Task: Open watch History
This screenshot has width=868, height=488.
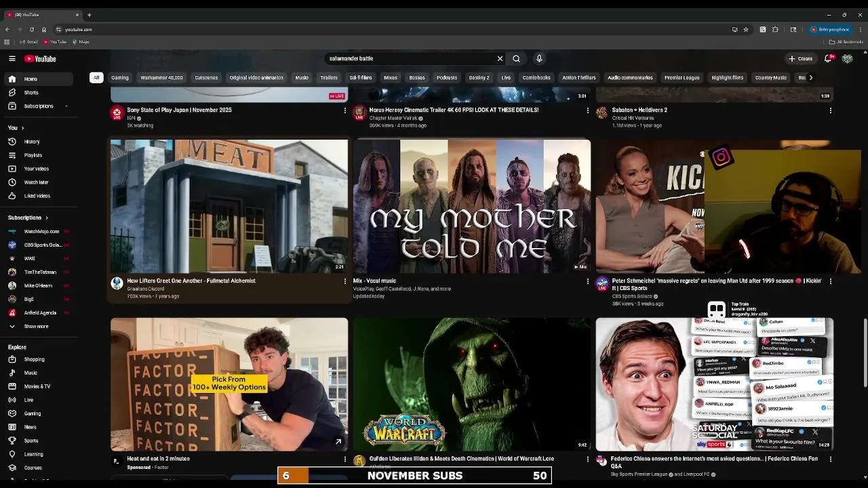Action: (37, 142)
